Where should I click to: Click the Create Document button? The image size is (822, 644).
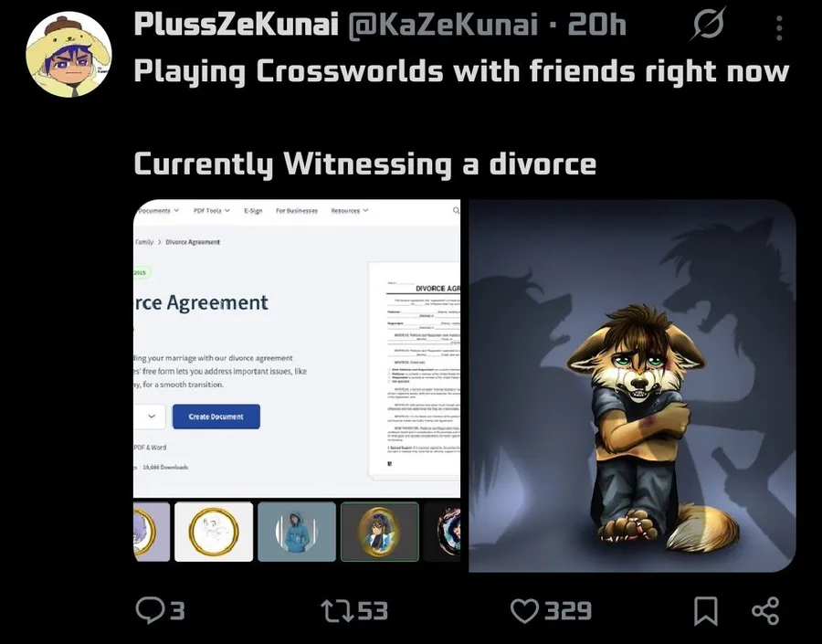tap(216, 417)
